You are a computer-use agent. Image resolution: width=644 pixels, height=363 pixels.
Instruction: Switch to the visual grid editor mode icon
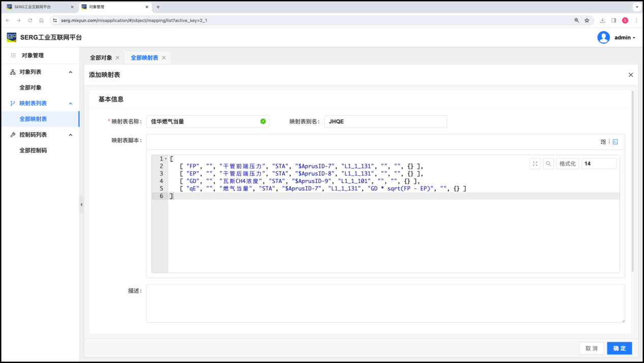click(603, 142)
